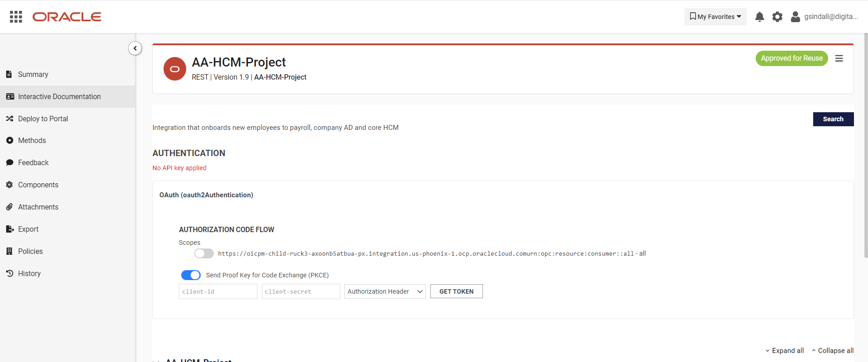Focus the client-secret field
The height and width of the screenshot is (362, 868).
click(301, 291)
